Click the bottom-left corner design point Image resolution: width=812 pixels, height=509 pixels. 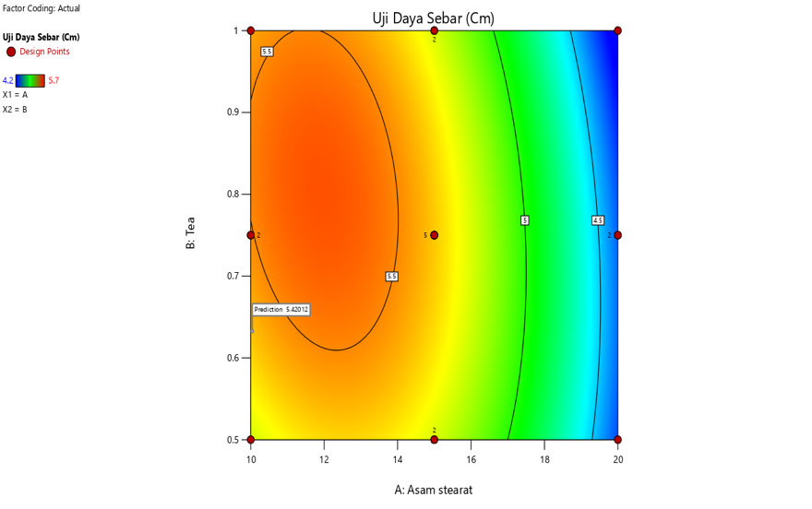[x=251, y=439]
